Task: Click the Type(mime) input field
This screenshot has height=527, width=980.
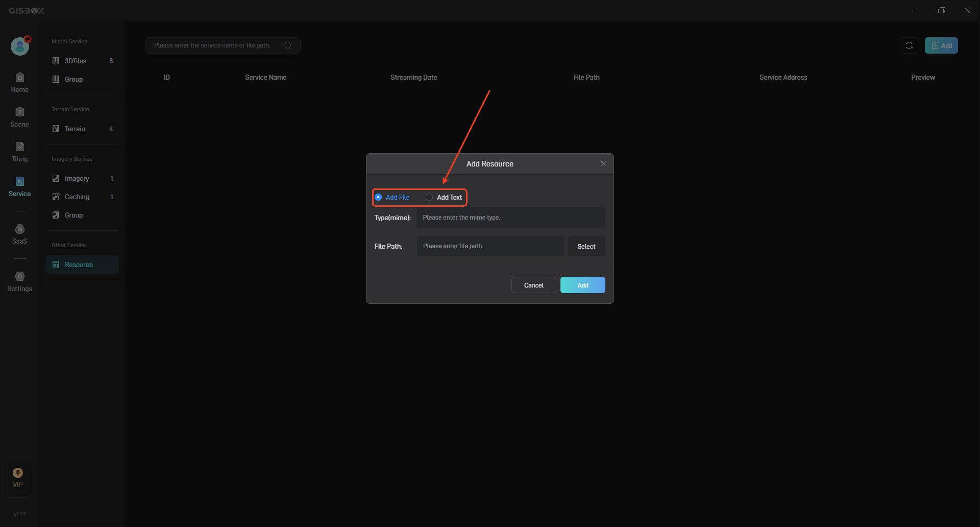Action: click(x=510, y=218)
